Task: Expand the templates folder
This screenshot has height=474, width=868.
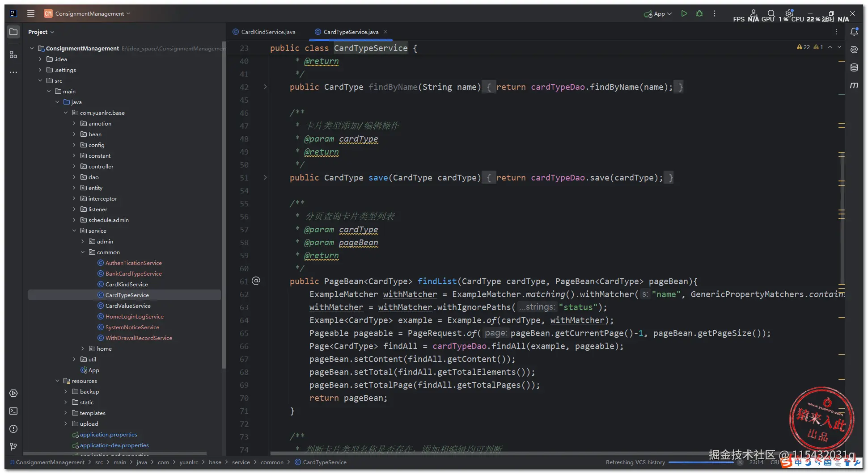Action: [x=66, y=413]
